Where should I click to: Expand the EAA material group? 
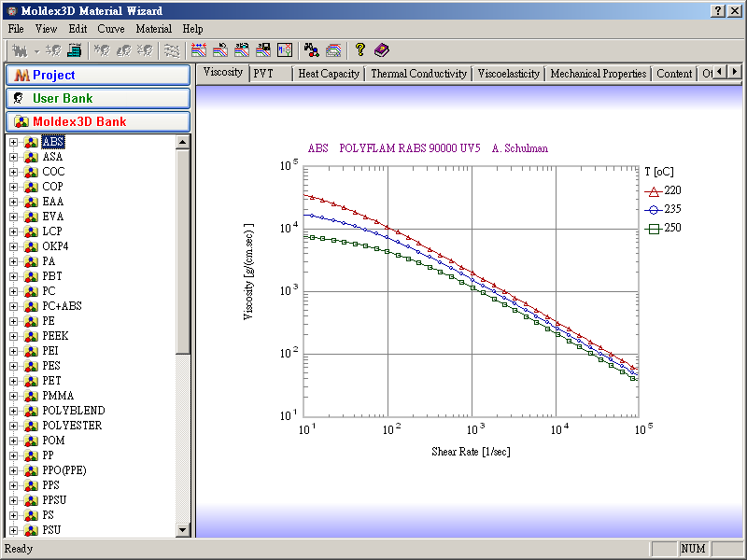click(x=13, y=202)
